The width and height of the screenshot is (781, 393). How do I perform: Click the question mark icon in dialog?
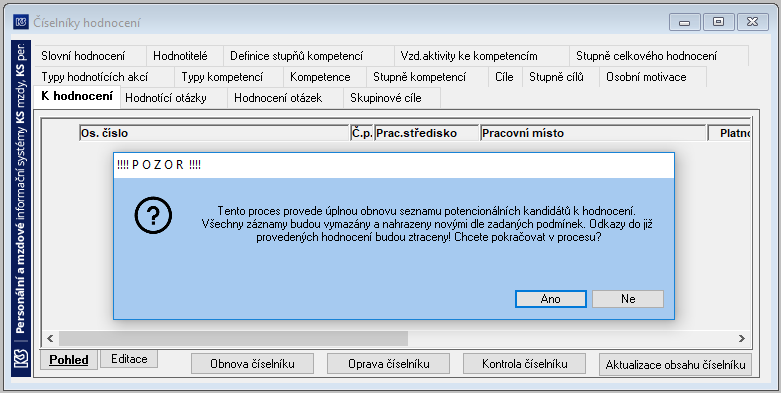153,216
